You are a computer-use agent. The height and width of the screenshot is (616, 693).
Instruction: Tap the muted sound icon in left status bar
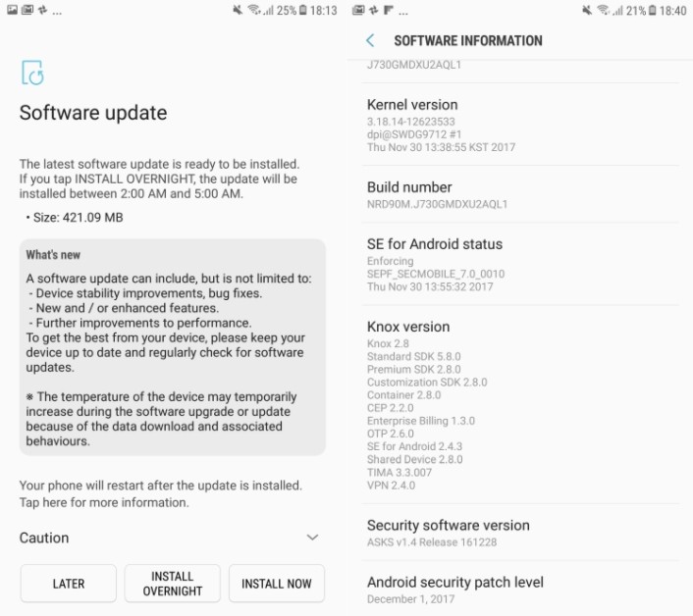pyautogui.click(x=238, y=10)
